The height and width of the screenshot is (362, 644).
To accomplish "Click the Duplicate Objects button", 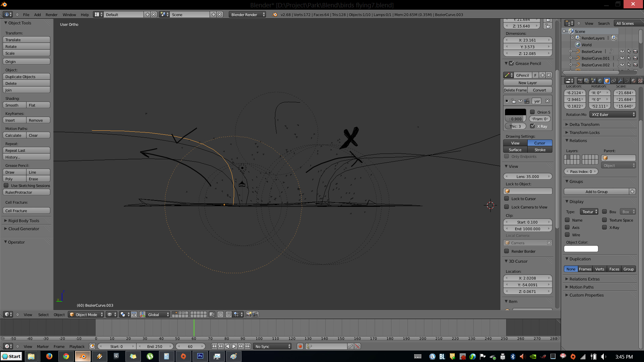I will click(26, 76).
